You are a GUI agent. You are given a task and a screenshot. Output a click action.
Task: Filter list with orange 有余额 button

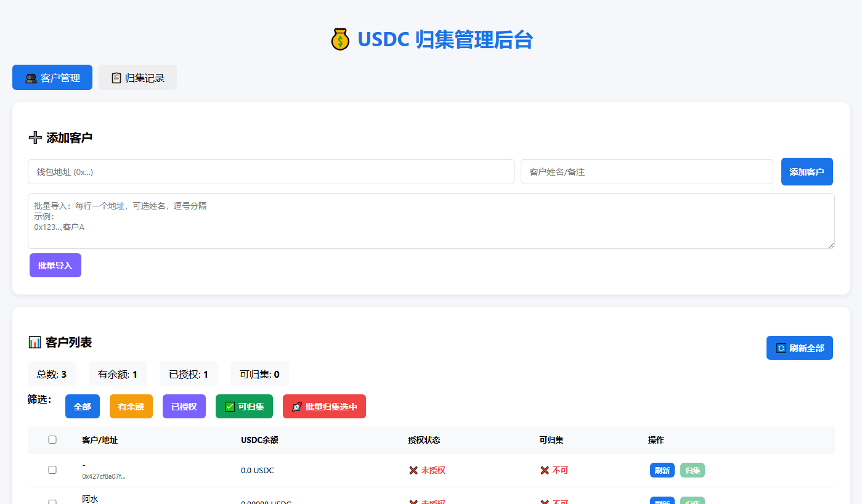click(131, 407)
